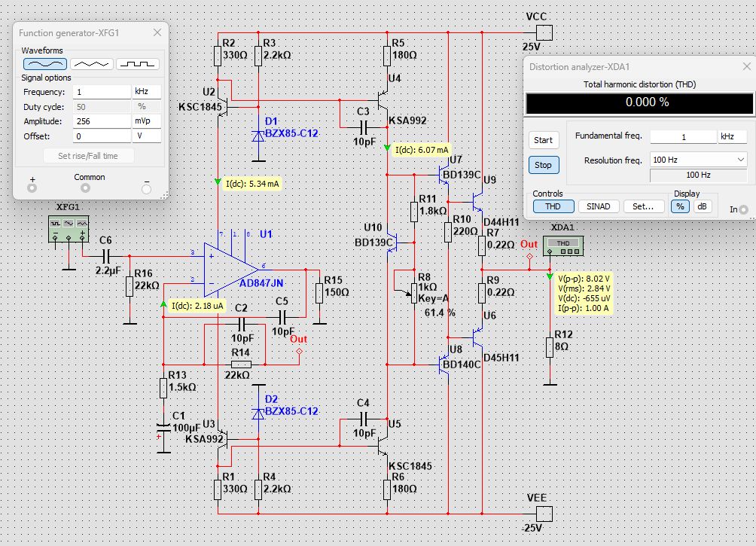Screen dimensions: 756x546
Task: Select the D1 BZX85-C12 zener diode
Action: [258, 136]
